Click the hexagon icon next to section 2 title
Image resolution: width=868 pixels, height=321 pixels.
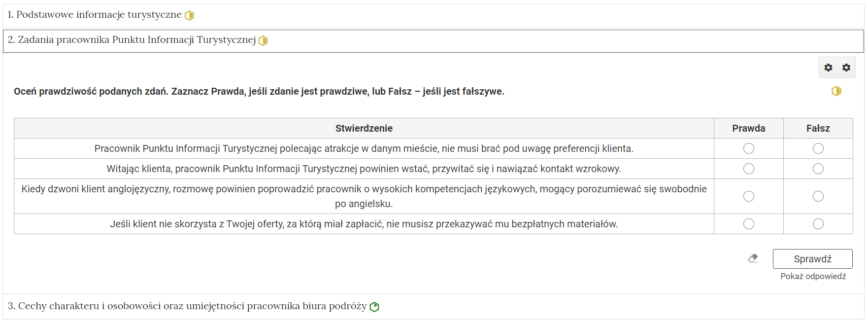pyautogui.click(x=264, y=41)
